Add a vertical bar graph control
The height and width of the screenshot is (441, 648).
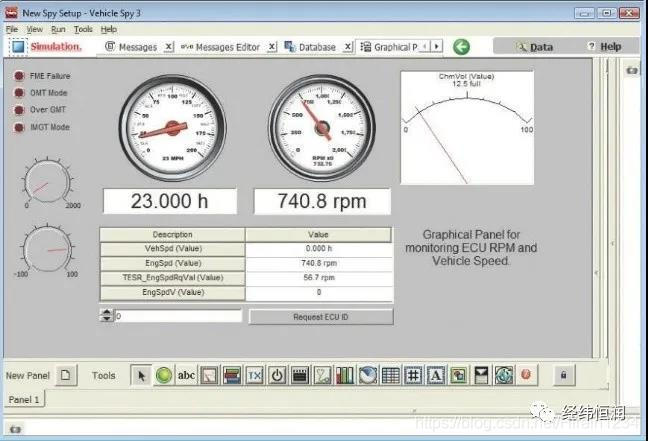pyautogui.click(x=345, y=375)
